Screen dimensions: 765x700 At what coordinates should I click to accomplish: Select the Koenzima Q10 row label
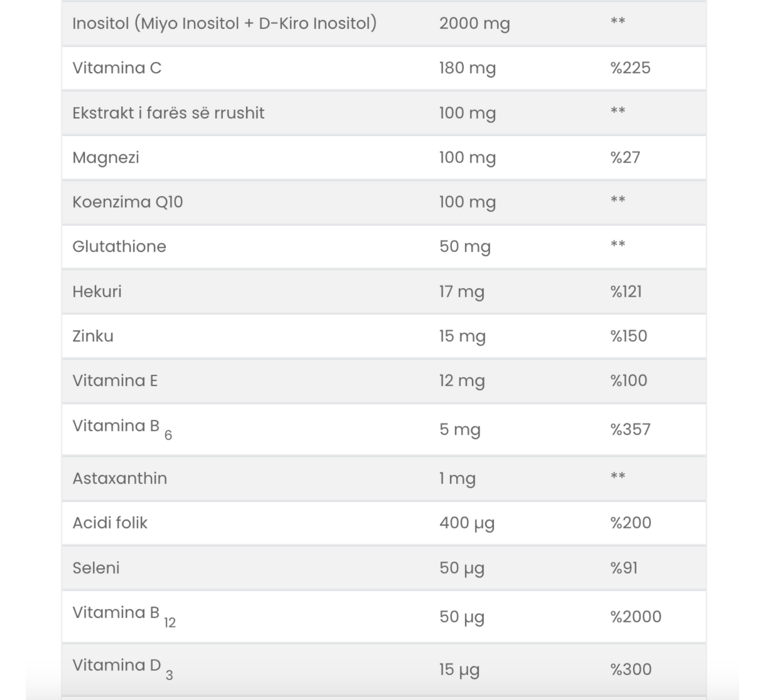[x=127, y=202]
